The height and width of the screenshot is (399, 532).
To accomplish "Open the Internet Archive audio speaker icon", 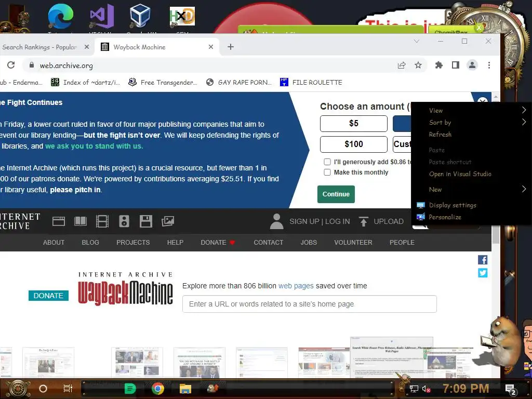I will click(x=124, y=221).
